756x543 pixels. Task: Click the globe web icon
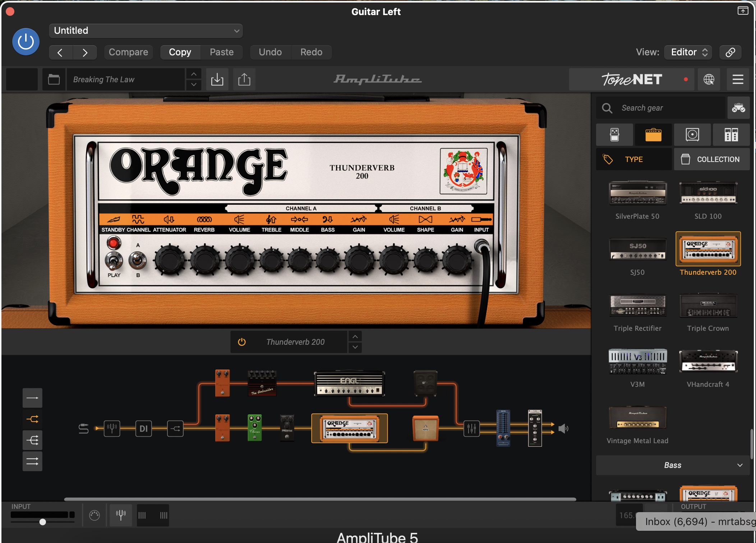(709, 79)
